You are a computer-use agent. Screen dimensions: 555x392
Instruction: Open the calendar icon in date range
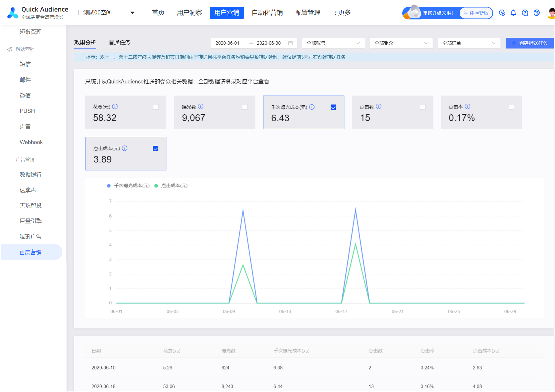point(290,43)
